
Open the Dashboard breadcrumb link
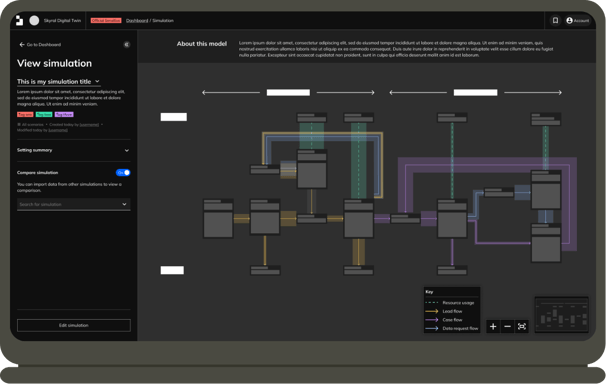coord(137,20)
